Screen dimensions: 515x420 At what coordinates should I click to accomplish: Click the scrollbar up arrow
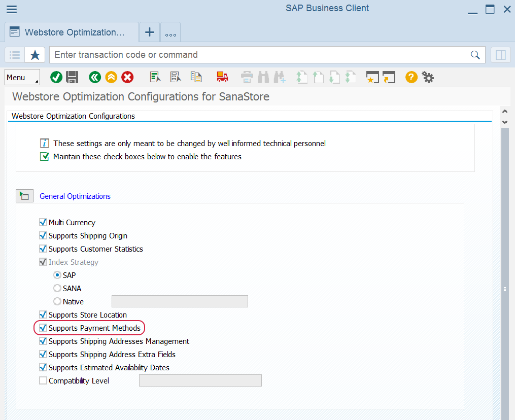pyautogui.click(x=505, y=111)
